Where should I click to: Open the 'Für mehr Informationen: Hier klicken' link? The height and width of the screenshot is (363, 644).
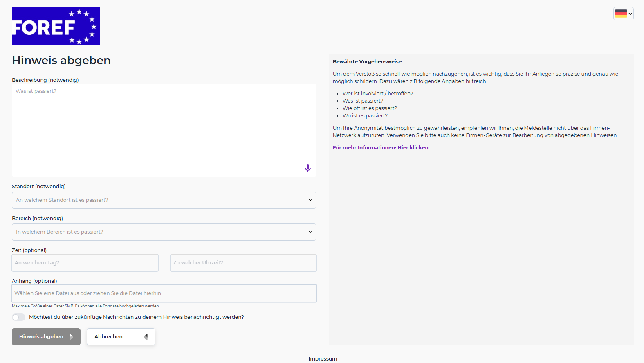point(380,148)
